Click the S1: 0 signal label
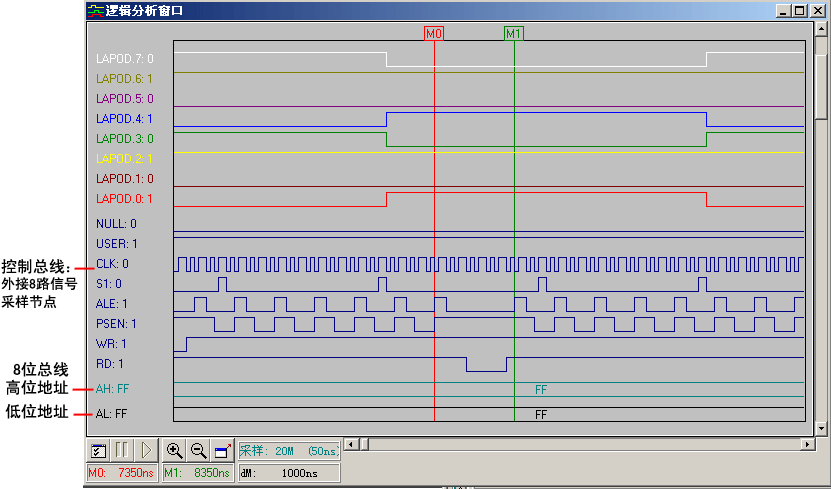The width and height of the screenshot is (831, 489). [x=109, y=284]
